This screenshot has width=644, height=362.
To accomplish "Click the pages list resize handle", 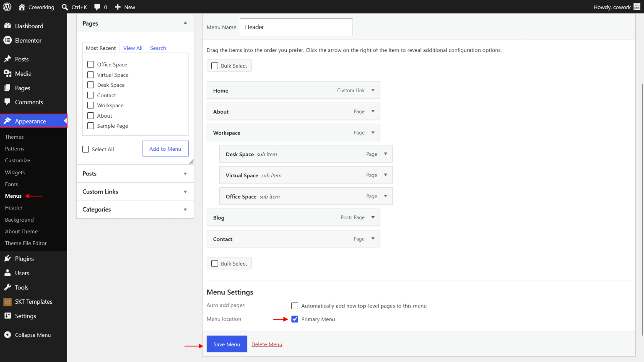I will point(191,161).
